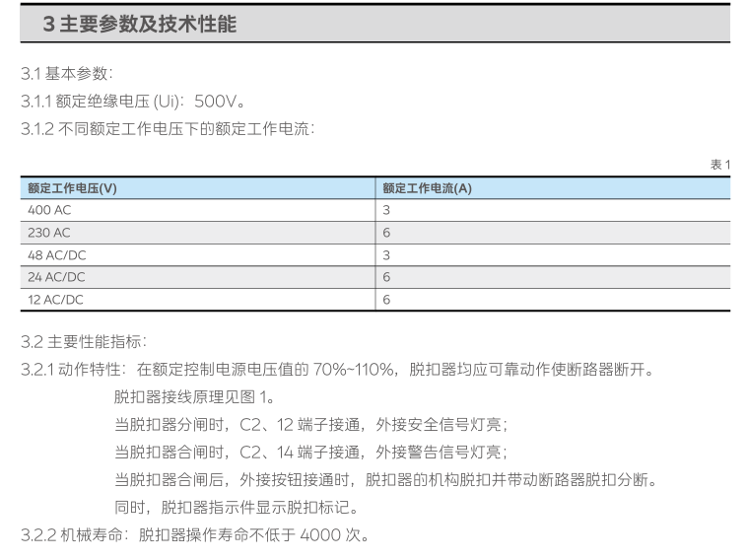Click the line '3.1 基本参数:'

tap(67, 73)
